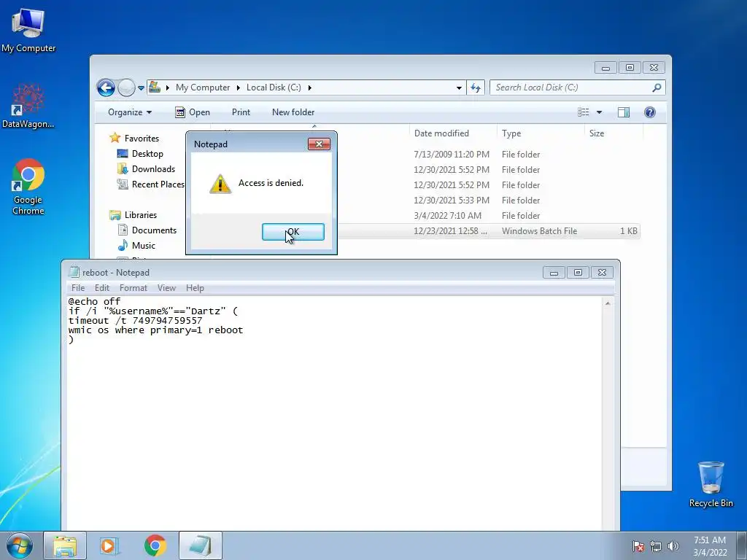747x560 pixels.
Task: Click the 12/30/2021 5:33 PM folder row
Action: click(x=488, y=201)
